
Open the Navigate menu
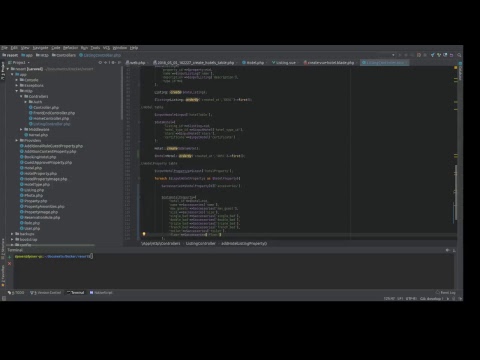(x=40, y=48)
